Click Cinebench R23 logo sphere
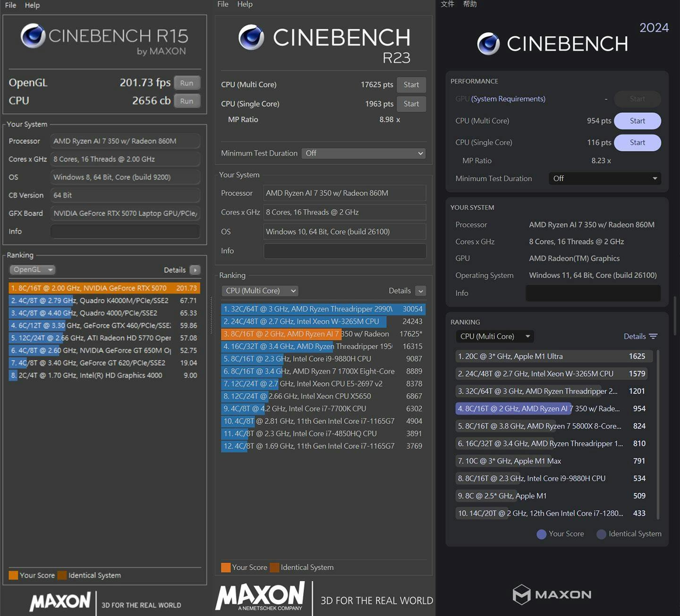 click(251, 37)
